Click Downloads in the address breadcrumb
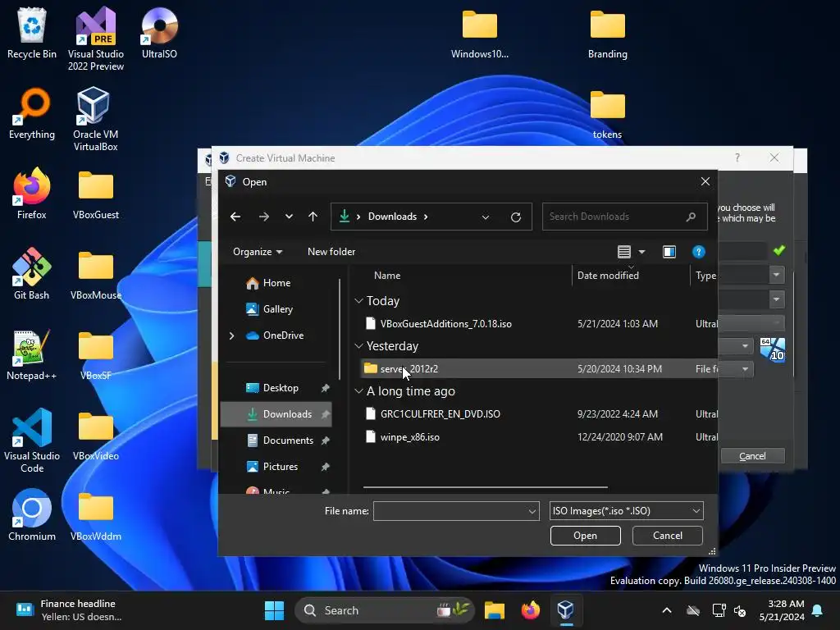The height and width of the screenshot is (630, 840). (x=392, y=217)
